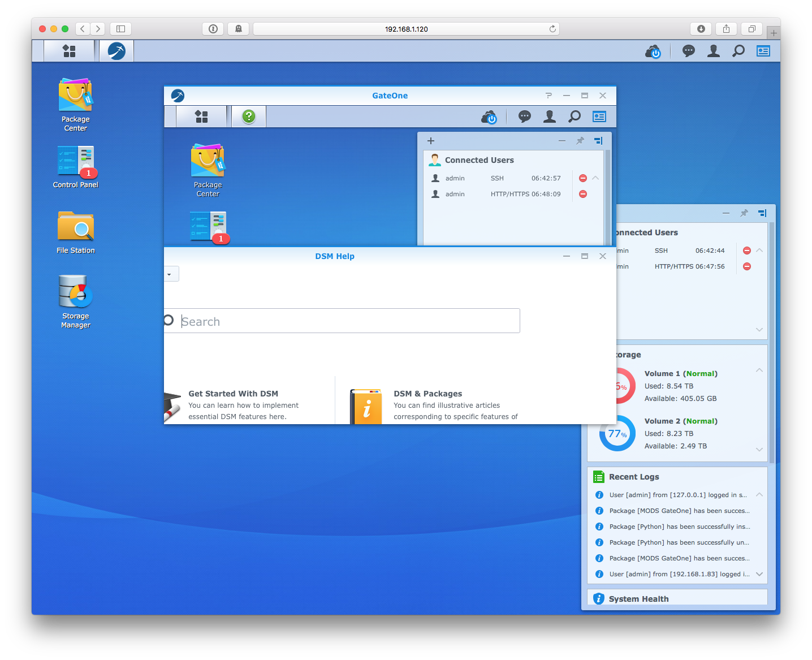Pin the widget panel inside the GateOne window
812x660 pixels.
point(580,141)
